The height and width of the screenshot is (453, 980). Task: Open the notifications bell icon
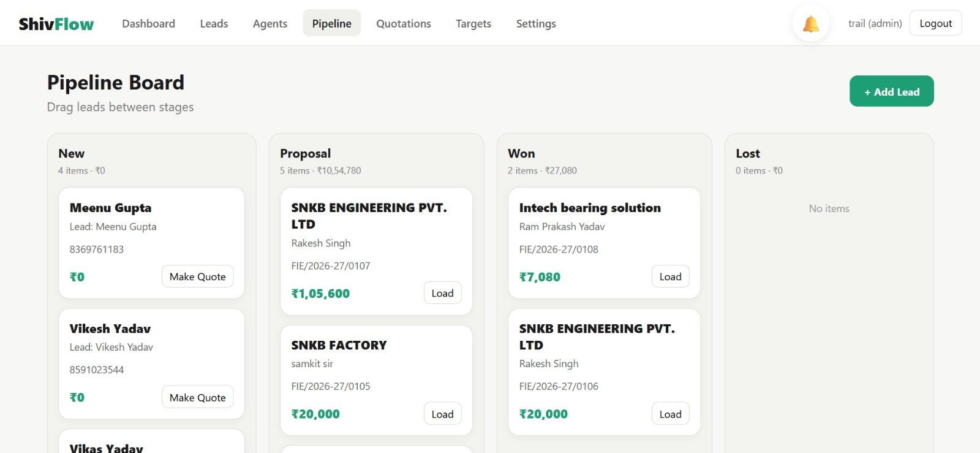pyautogui.click(x=811, y=24)
